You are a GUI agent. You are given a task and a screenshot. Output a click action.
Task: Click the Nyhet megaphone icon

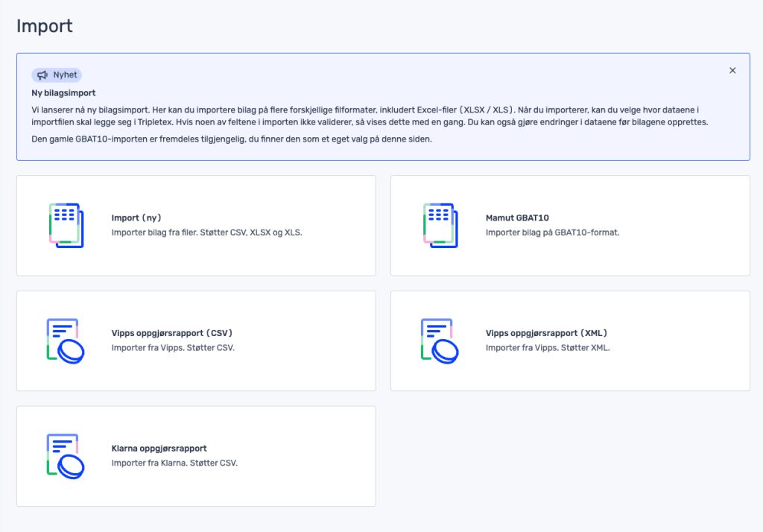42,75
